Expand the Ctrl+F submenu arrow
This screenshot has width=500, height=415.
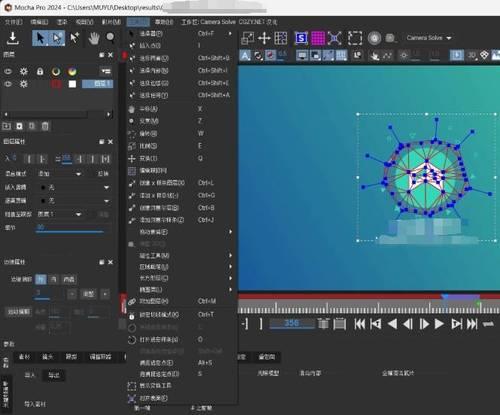pyautogui.click(x=230, y=34)
